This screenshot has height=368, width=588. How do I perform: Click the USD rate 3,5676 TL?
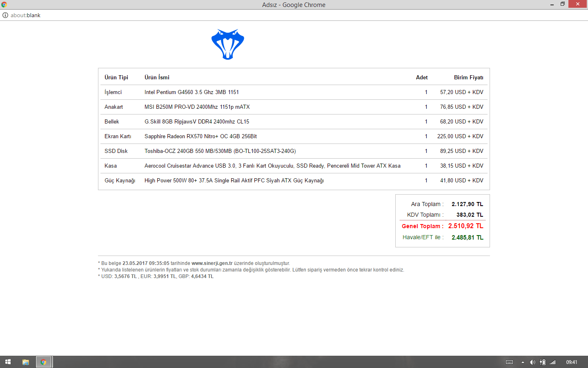(125, 276)
